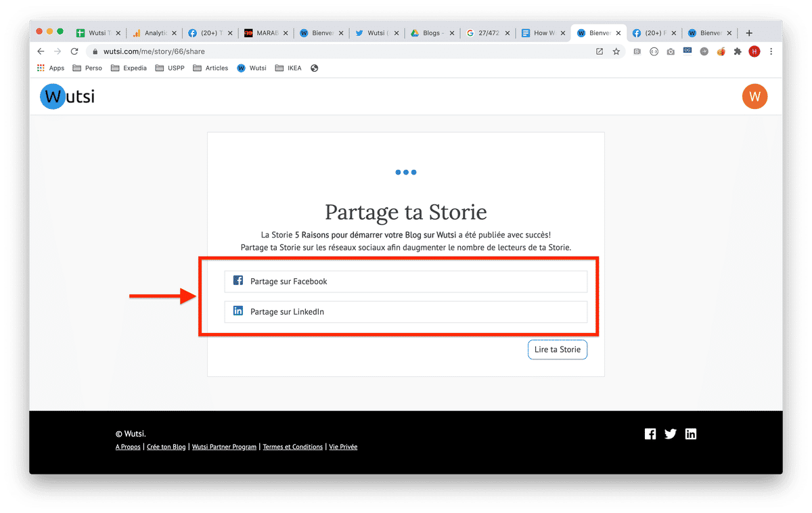Click the Wutsi logo in the header
Screen dimensions: 812x513
67,97
